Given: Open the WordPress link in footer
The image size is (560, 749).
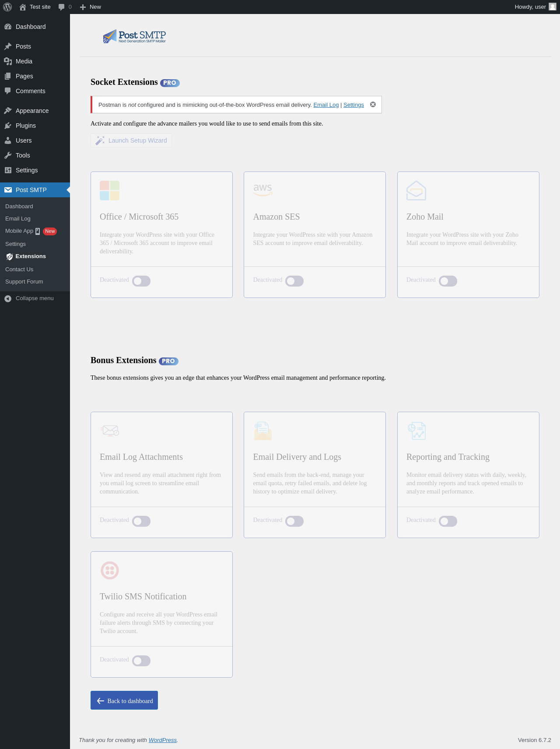Looking at the screenshot, I should (x=163, y=740).
